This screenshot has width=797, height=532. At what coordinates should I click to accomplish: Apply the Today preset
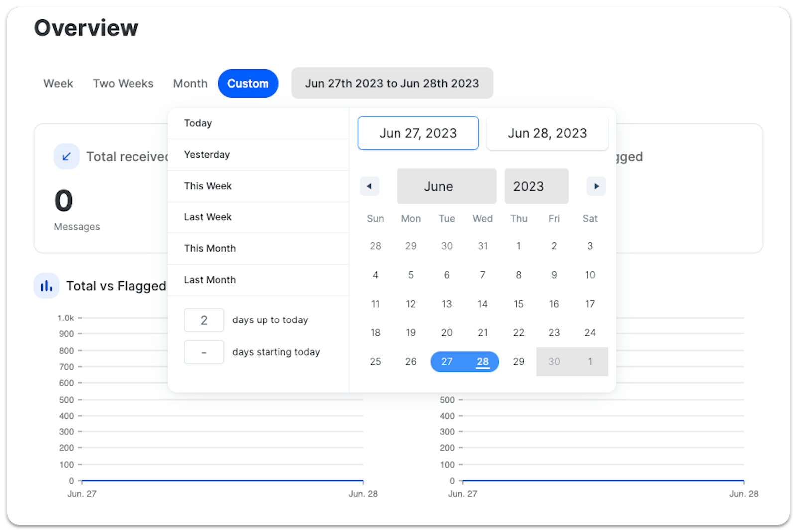click(x=198, y=123)
